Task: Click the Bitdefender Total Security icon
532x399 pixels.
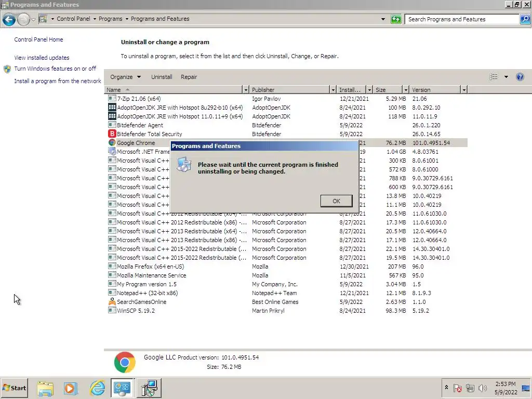Action: (x=112, y=134)
